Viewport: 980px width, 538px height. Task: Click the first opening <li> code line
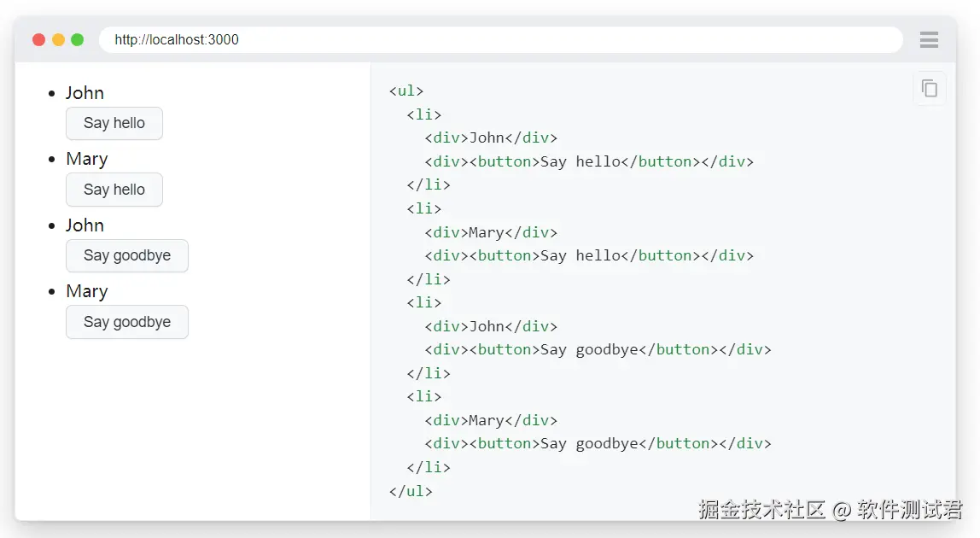(424, 114)
